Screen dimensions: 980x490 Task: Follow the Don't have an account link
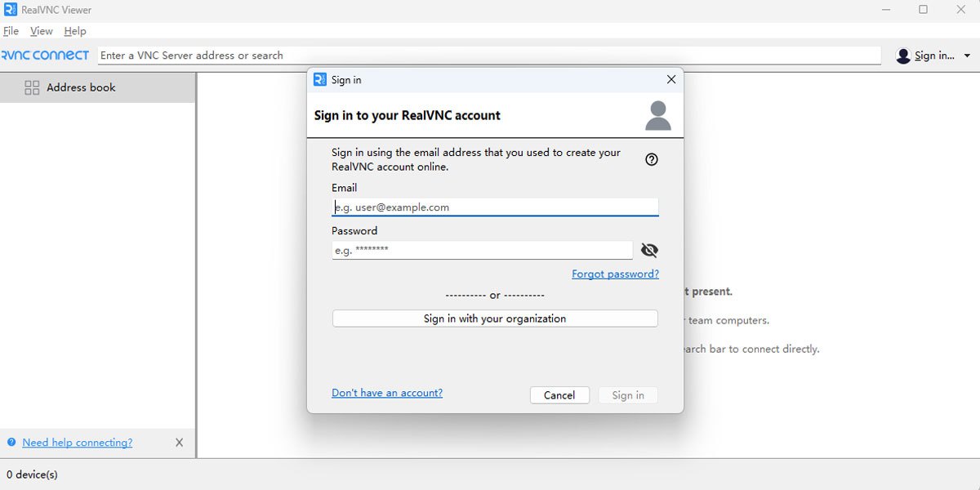click(x=387, y=393)
